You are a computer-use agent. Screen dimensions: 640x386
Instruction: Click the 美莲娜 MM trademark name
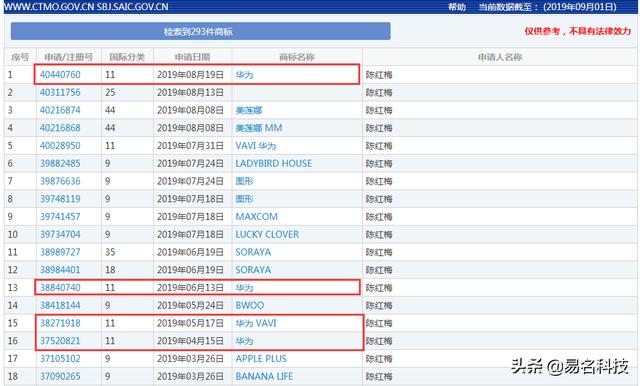tap(259, 128)
